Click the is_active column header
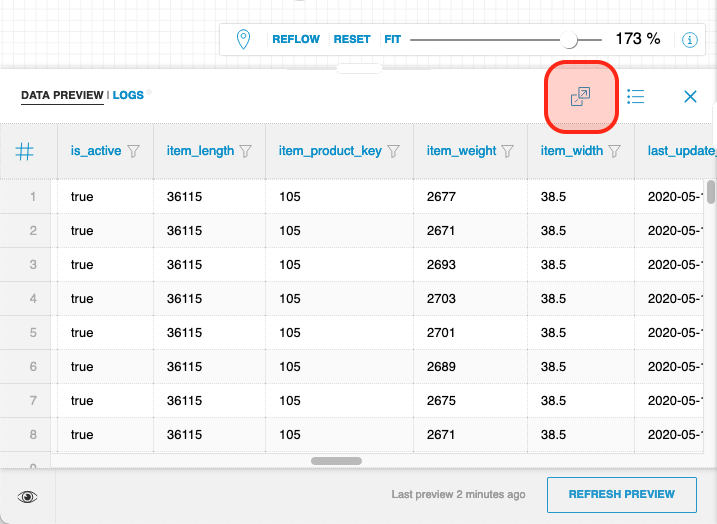The width and height of the screenshot is (717, 524). point(96,151)
